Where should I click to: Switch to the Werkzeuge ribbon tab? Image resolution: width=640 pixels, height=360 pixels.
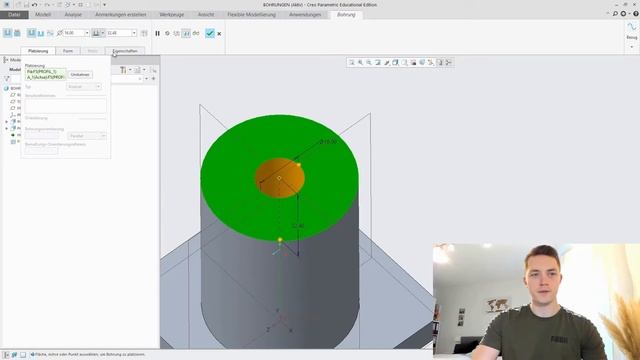(x=171, y=15)
